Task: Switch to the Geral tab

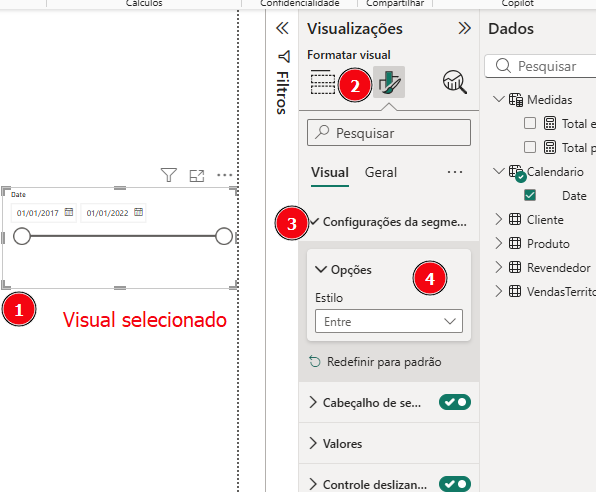Action: pos(381,173)
